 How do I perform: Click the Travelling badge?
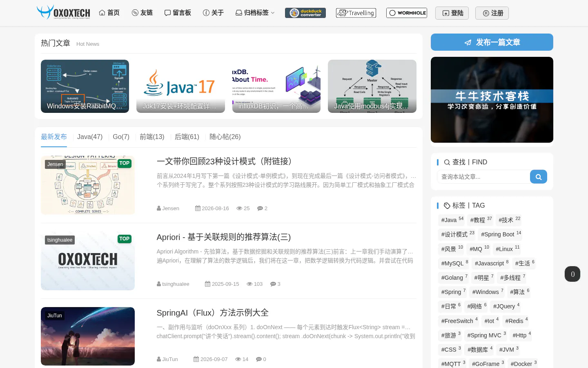(356, 13)
